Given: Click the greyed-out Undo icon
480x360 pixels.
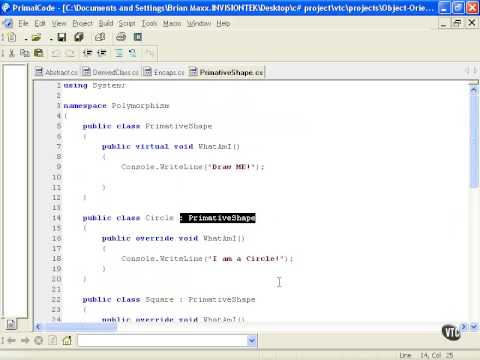Looking at the screenshot, I should pos(56,53).
